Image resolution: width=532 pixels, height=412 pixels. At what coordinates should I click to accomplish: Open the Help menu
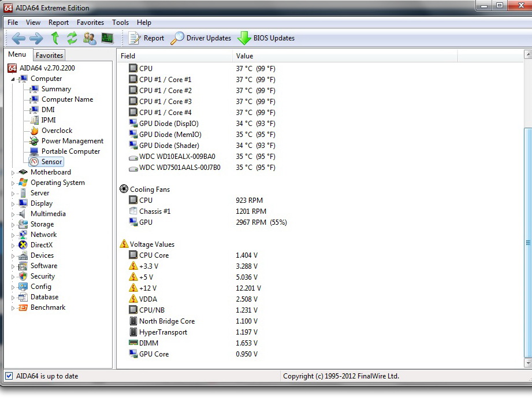point(144,23)
